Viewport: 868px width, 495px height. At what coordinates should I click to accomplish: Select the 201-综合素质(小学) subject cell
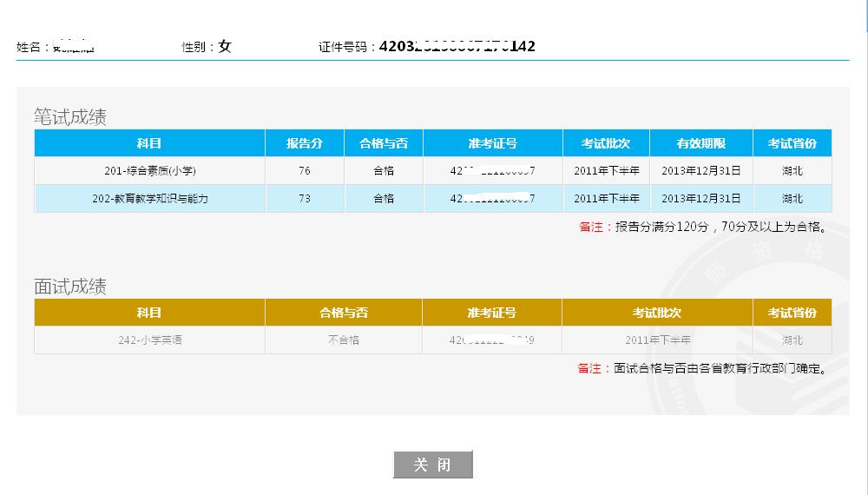(149, 171)
